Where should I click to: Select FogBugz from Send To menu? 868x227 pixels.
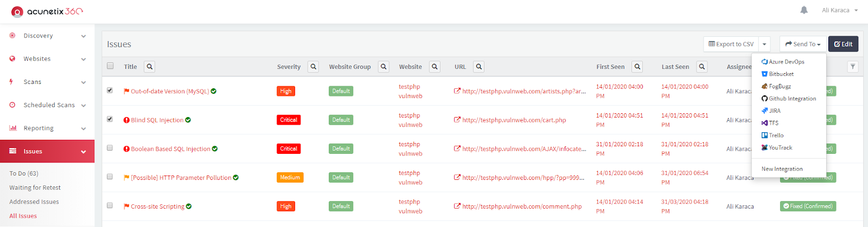pyautogui.click(x=776, y=86)
